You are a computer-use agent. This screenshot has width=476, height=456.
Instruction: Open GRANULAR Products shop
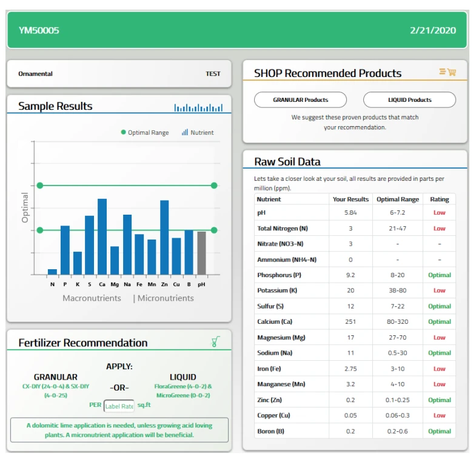coord(300,100)
